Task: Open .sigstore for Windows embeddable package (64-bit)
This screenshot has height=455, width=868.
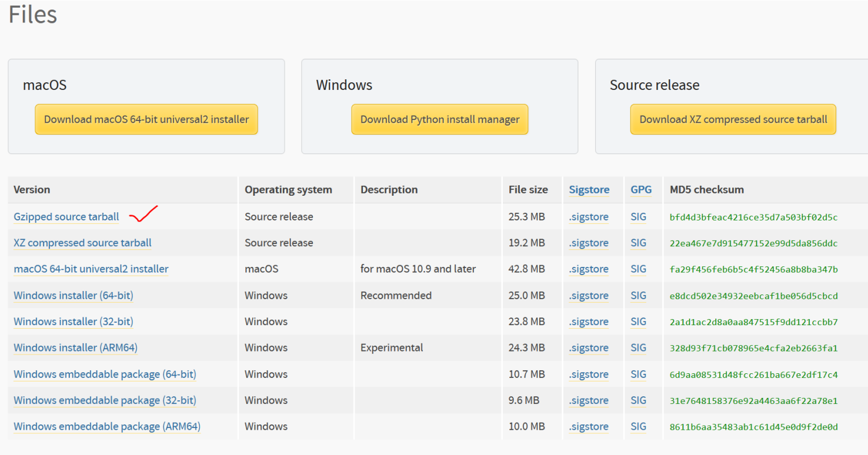Action: point(589,374)
